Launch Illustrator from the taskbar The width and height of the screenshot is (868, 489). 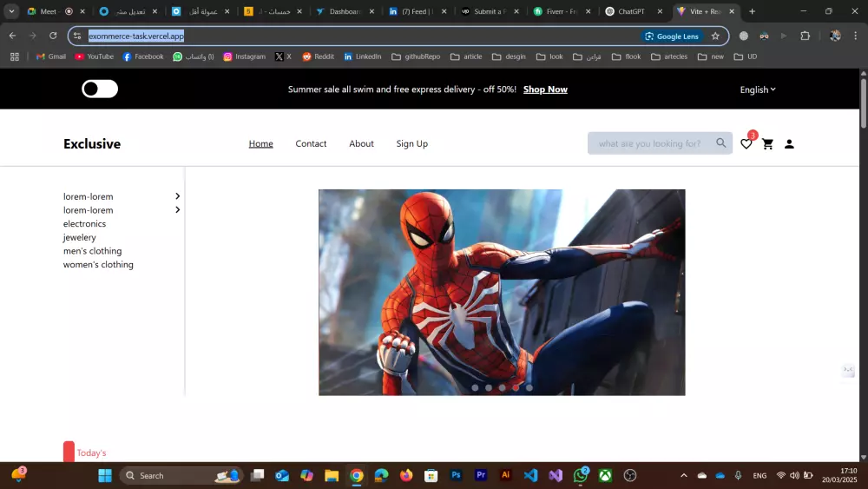click(x=505, y=475)
